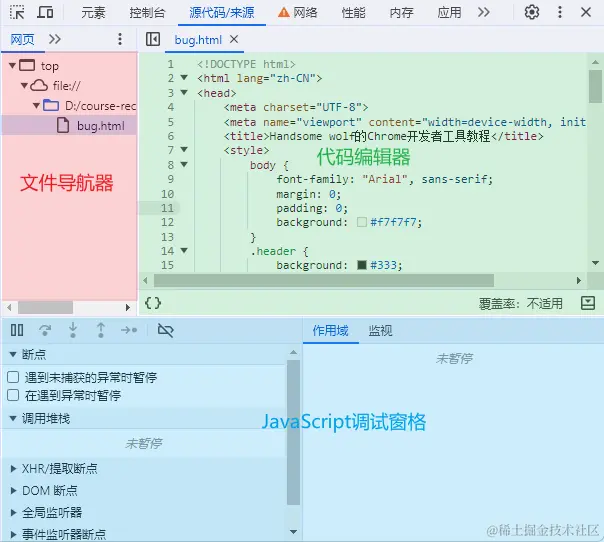604x542 pixels.
Task: Collapse the 调用堆栈 section
Action: (x=13, y=418)
